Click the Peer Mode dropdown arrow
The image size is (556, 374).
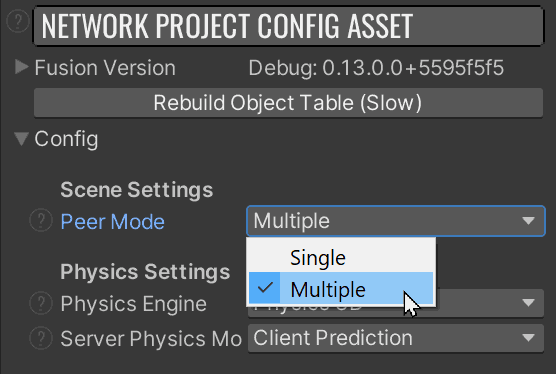pos(528,221)
